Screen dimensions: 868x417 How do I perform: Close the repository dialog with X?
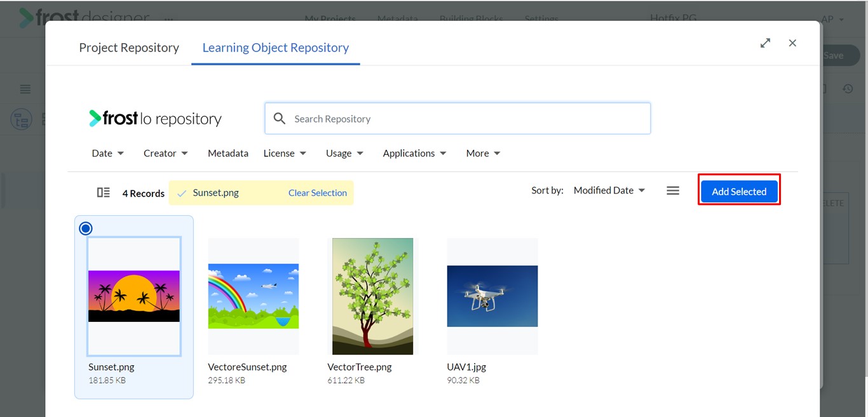[792, 43]
